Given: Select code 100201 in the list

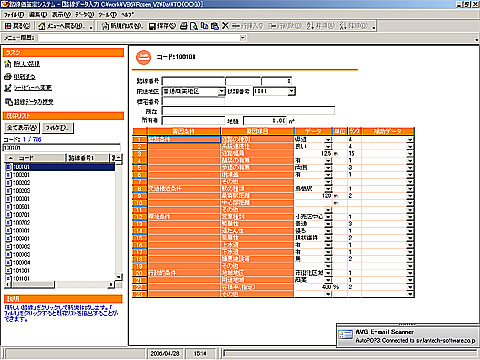Looking at the screenshot, I should (x=22, y=175).
